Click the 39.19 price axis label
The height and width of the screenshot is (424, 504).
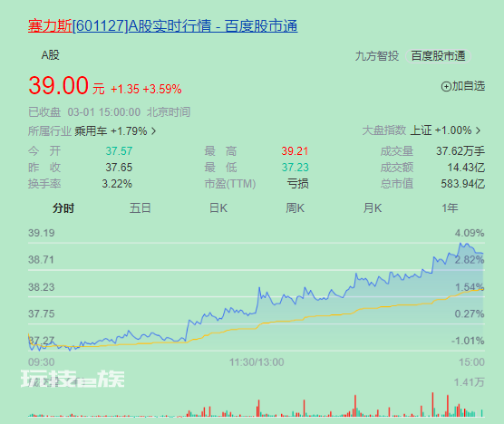42,233
